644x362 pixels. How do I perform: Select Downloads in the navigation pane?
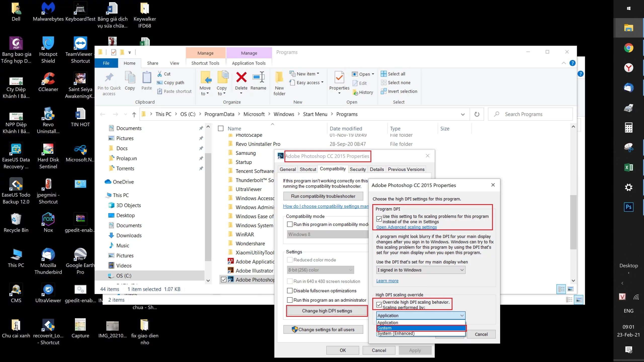[x=129, y=236]
